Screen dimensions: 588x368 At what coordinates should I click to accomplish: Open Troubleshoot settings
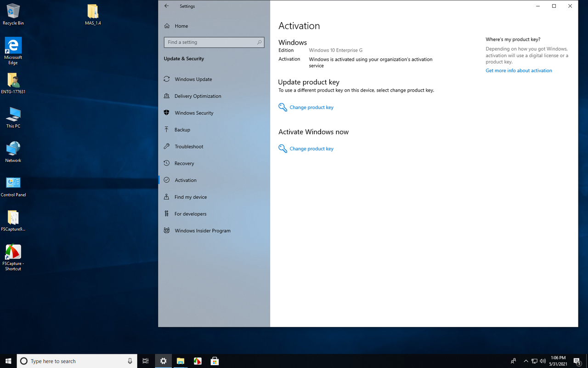click(214, 146)
